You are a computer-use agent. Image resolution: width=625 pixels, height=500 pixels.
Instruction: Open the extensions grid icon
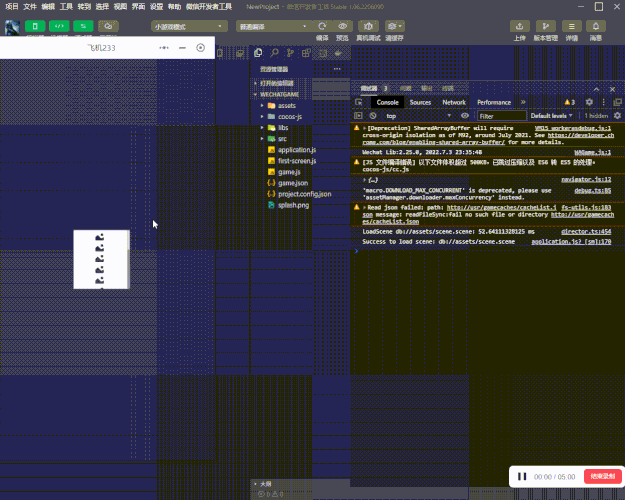click(x=306, y=53)
